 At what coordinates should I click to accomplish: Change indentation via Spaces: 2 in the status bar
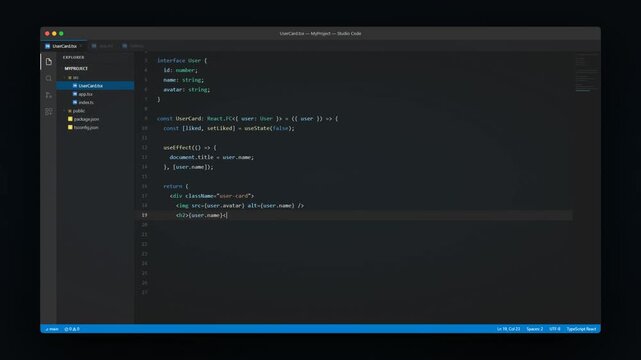coord(535,329)
